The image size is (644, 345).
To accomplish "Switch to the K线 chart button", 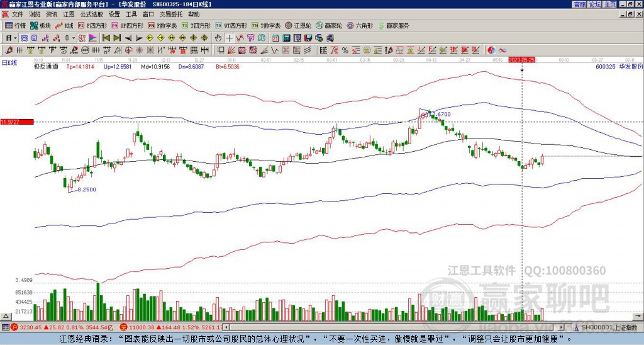I will (x=64, y=25).
